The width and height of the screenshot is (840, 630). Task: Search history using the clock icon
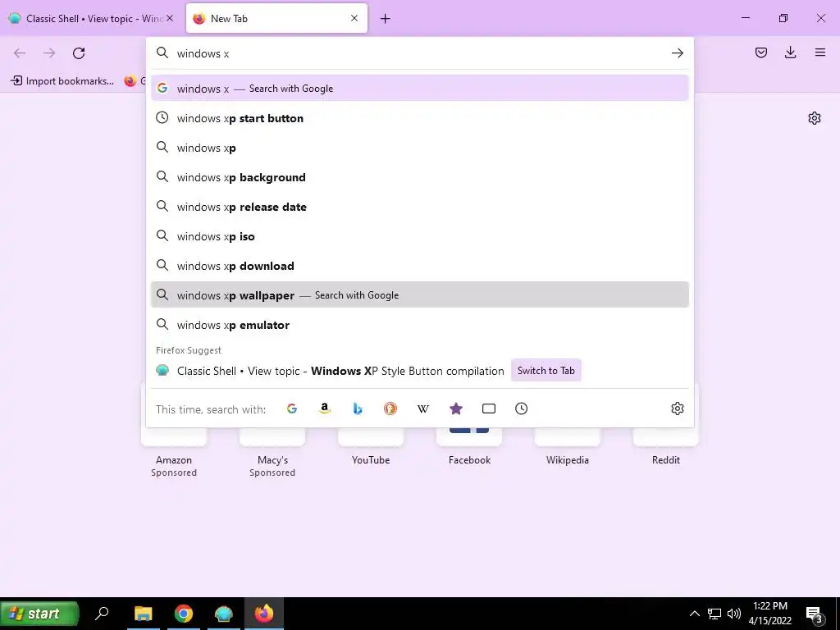point(521,409)
